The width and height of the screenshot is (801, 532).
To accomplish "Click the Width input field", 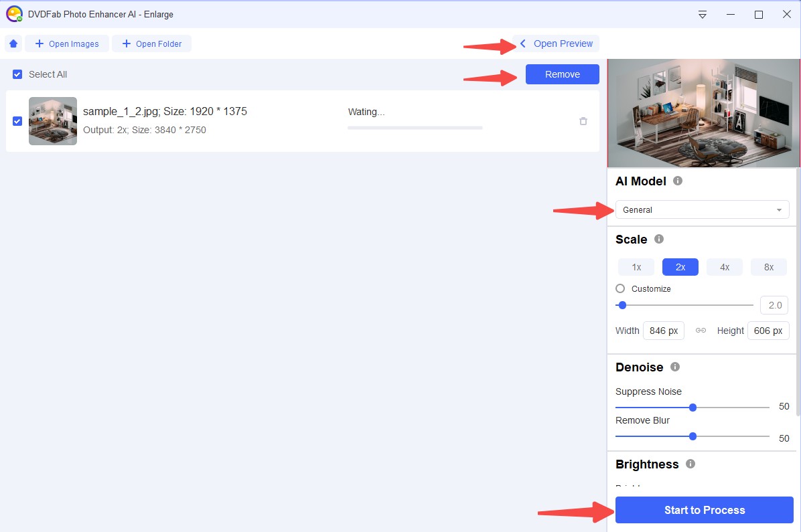I will pyautogui.click(x=663, y=331).
